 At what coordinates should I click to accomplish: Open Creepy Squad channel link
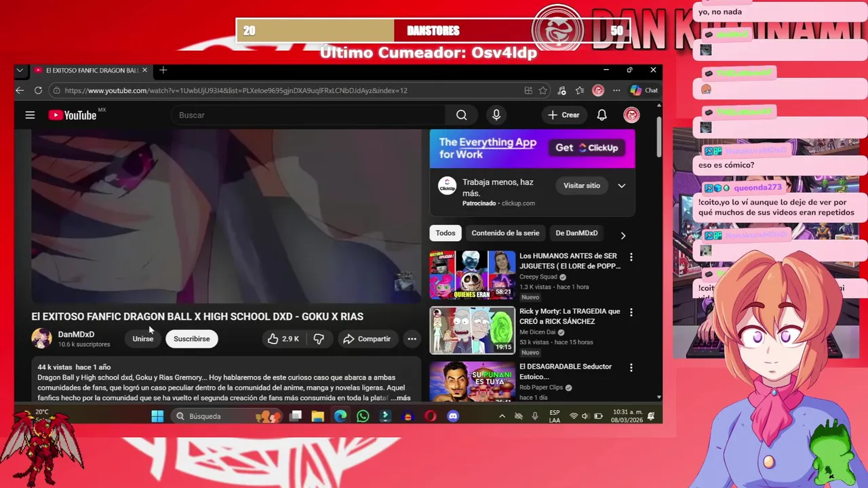pos(538,277)
